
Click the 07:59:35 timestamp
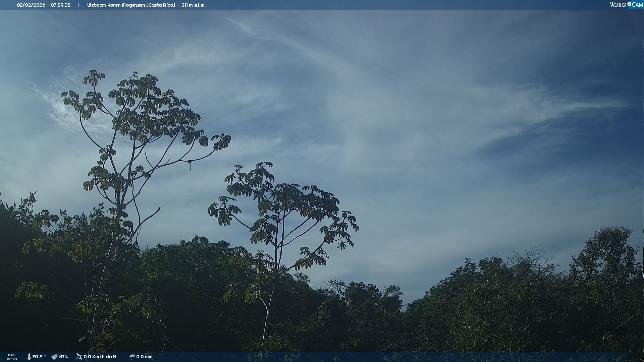point(61,5)
